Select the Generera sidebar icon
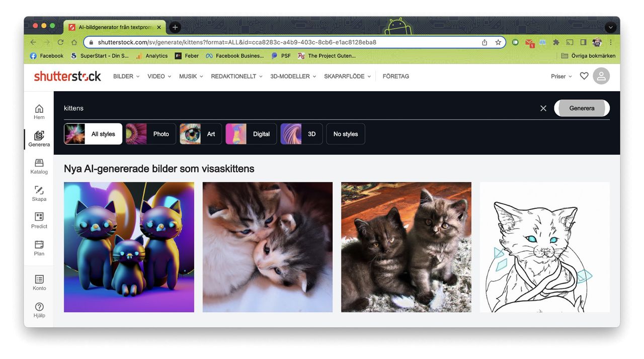 tap(39, 139)
